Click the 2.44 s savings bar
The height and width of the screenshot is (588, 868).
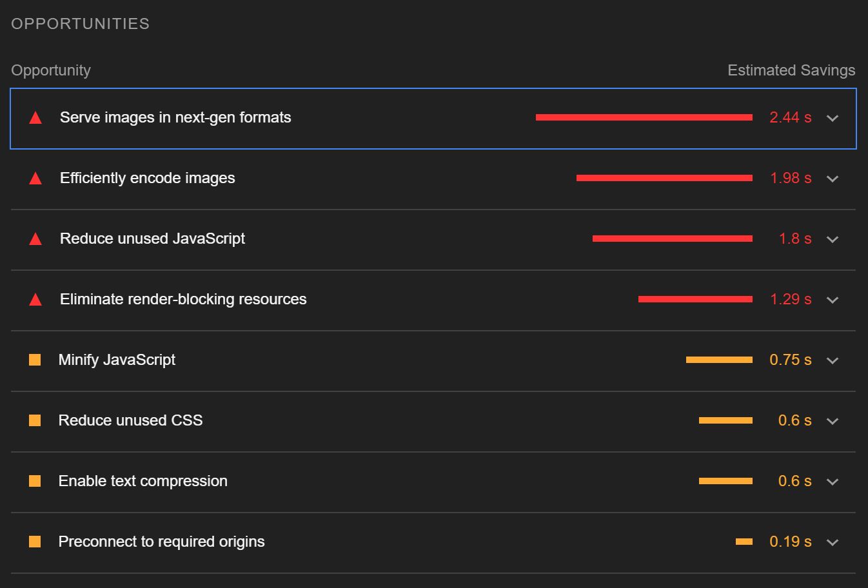point(644,117)
